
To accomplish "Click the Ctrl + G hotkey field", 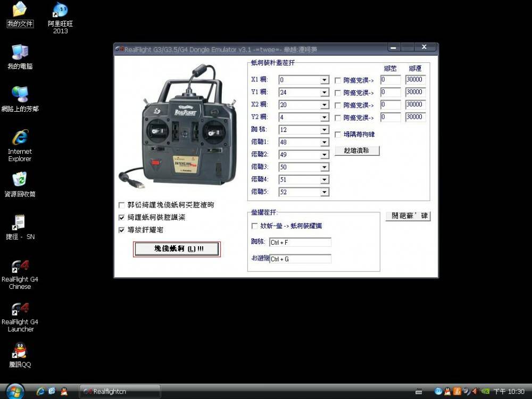I will coord(300,259).
